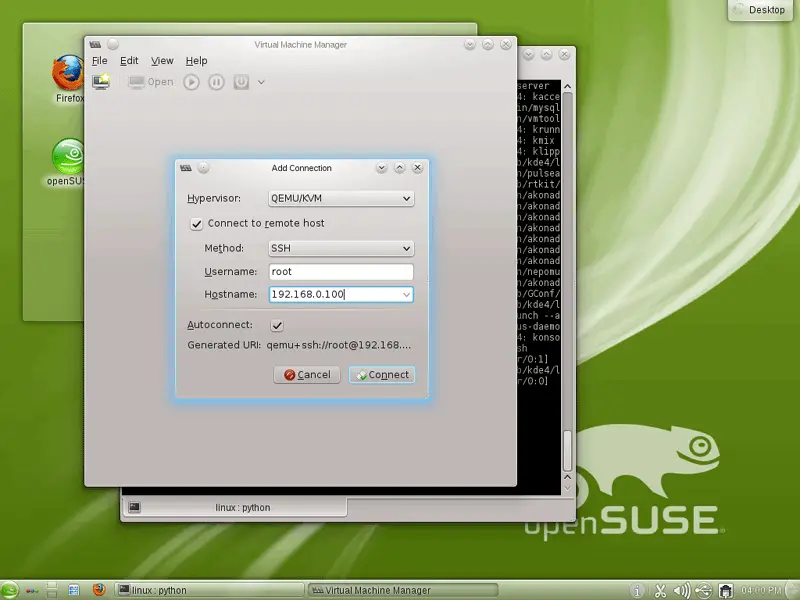Click the Connect button
Viewport: 800px width, 600px height.
382,375
